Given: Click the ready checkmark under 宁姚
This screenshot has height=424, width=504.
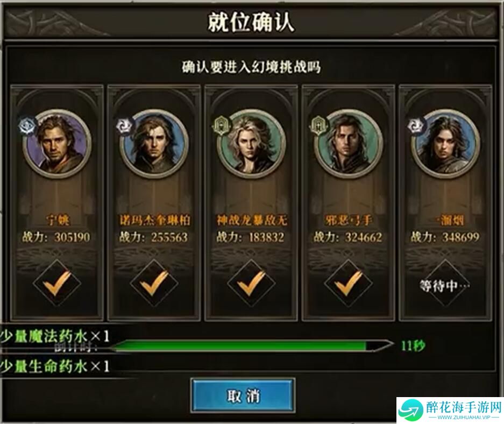Looking at the screenshot, I should (57, 284).
